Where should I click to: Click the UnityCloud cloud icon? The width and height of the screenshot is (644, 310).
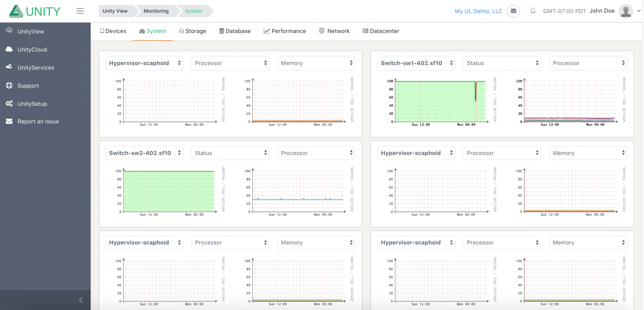point(9,49)
